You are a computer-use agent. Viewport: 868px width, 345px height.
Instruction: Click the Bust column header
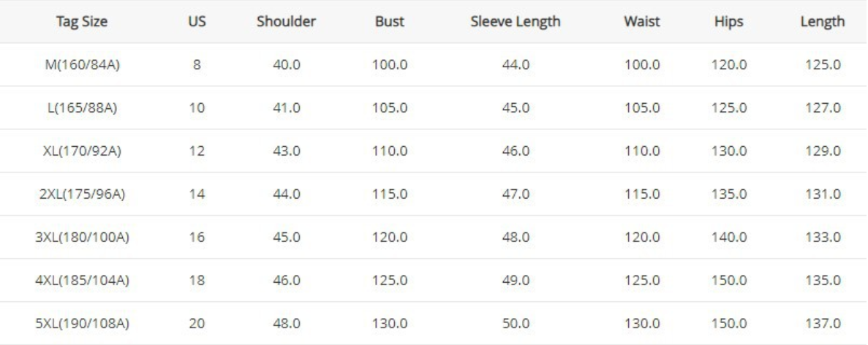point(390,22)
